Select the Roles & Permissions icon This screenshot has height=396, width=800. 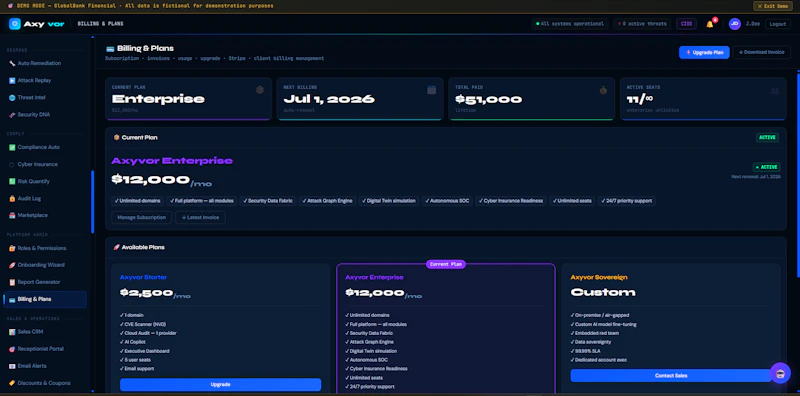[12, 249]
